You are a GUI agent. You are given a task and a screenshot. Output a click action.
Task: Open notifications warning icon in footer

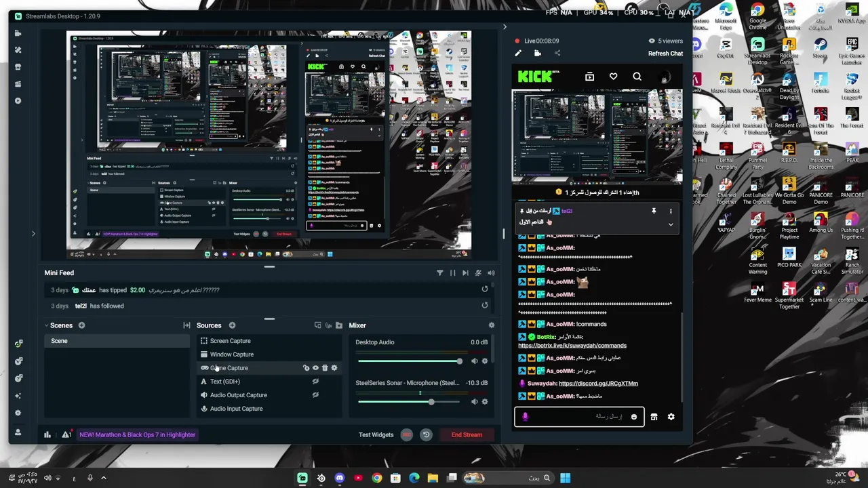tap(66, 434)
